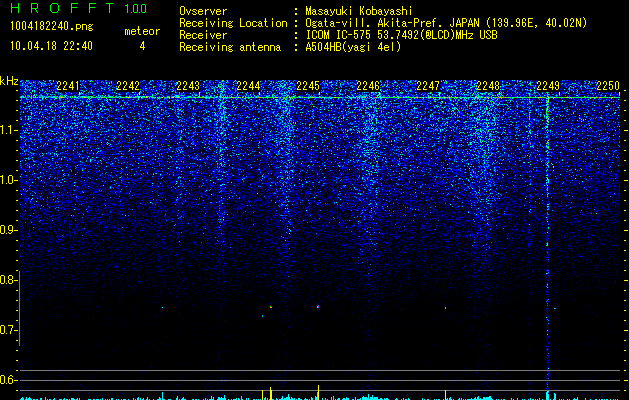Image resolution: width=629 pixels, height=400 pixels.
Task: Click the Receiver field label
Action: coord(203,35)
